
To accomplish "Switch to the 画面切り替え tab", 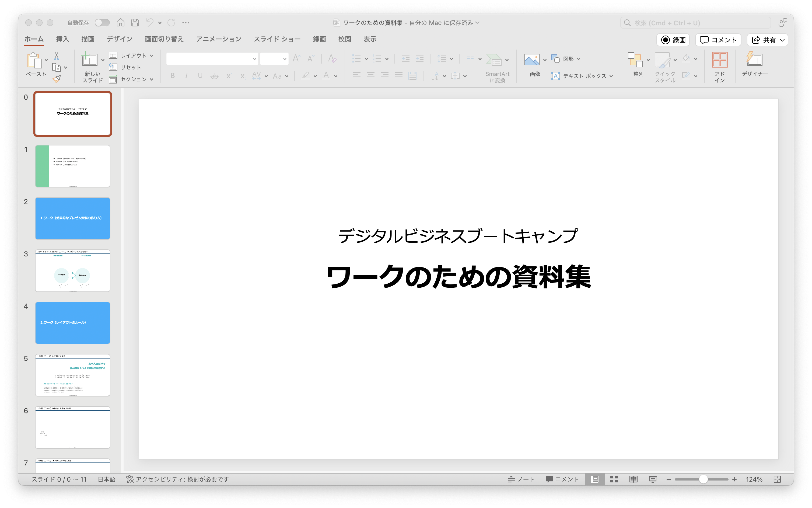I will 164,39.
